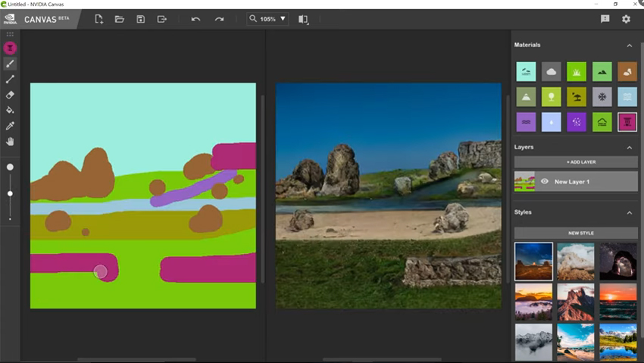644x363 pixels.
Task: Select the Brush tool
Action: [11, 64]
